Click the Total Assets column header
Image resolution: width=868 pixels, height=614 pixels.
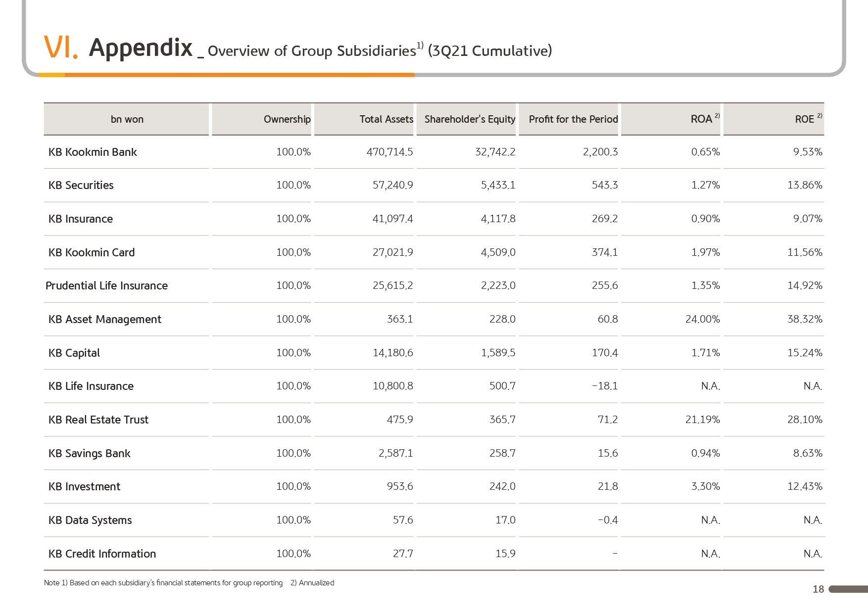coord(386,119)
